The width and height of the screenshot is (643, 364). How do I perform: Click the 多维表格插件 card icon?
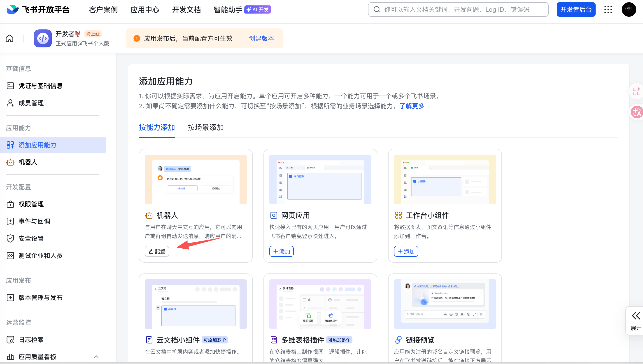tap(274, 340)
